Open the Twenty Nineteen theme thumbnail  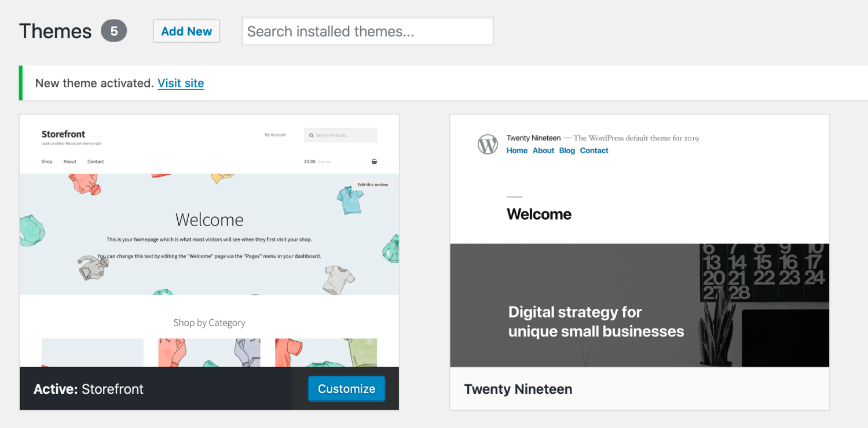[639, 243]
